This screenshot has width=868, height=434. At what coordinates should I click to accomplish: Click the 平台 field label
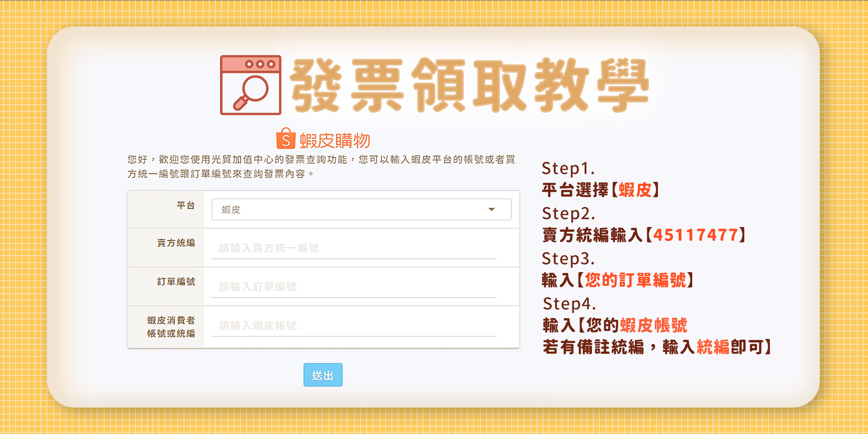pyautogui.click(x=186, y=205)
